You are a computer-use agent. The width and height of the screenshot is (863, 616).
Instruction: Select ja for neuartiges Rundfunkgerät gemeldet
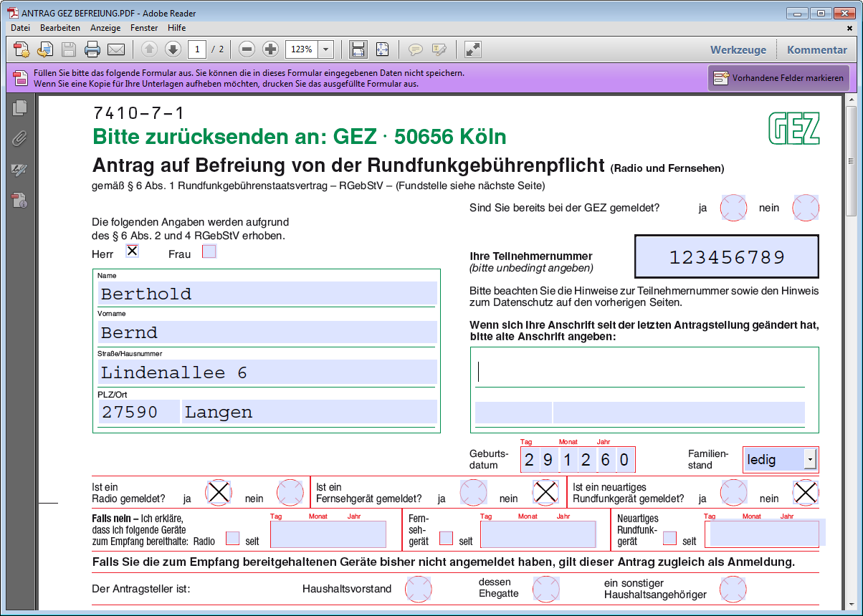734,493
